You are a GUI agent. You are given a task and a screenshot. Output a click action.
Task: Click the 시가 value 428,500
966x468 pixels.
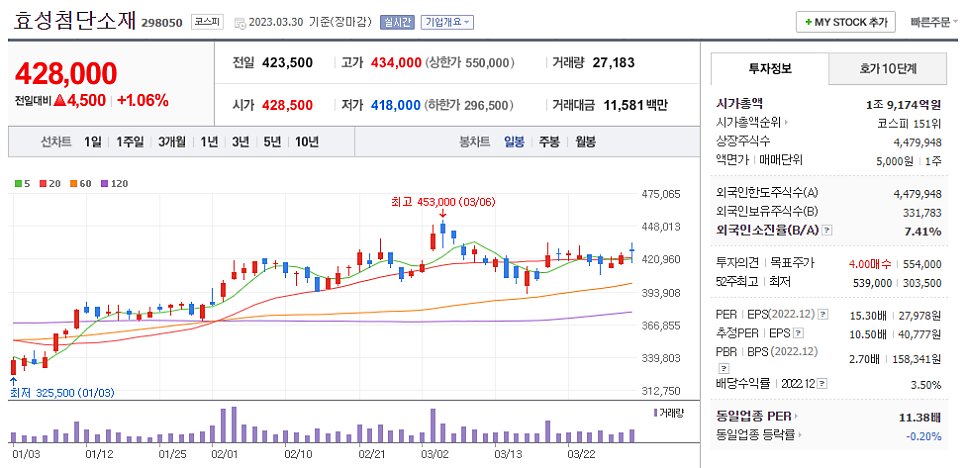[288, 105]
